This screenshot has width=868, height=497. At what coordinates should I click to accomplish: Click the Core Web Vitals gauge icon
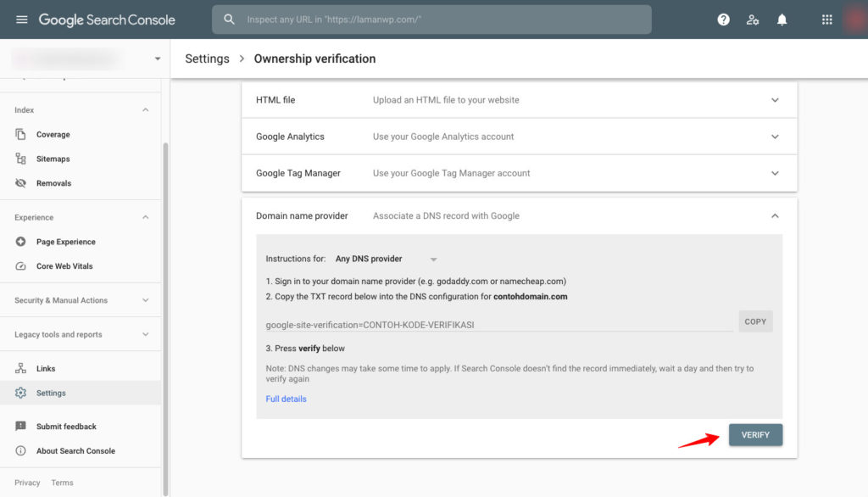tap(20, 266)
